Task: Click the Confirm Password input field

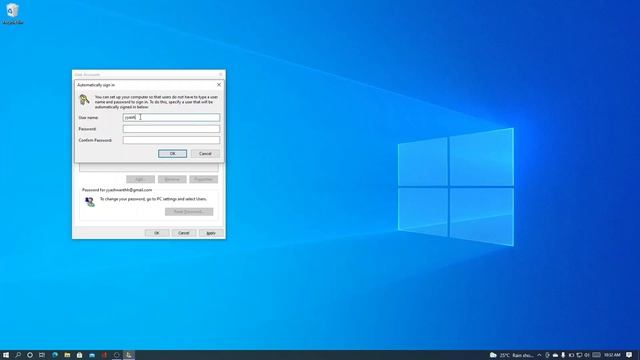Action: (x=171, y=140)
